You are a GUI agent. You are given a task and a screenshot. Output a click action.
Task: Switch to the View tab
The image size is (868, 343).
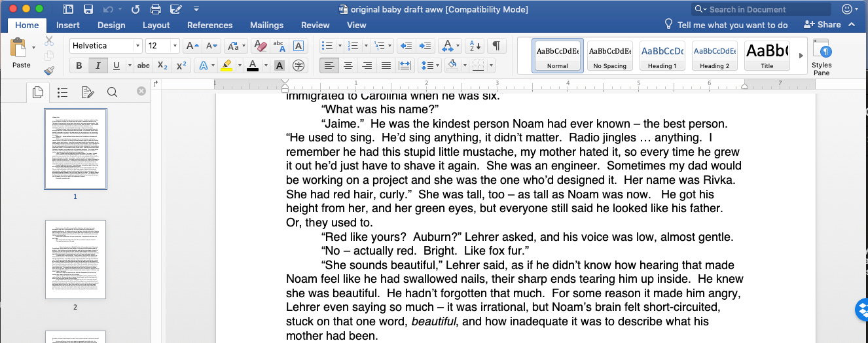click(357, 25)
